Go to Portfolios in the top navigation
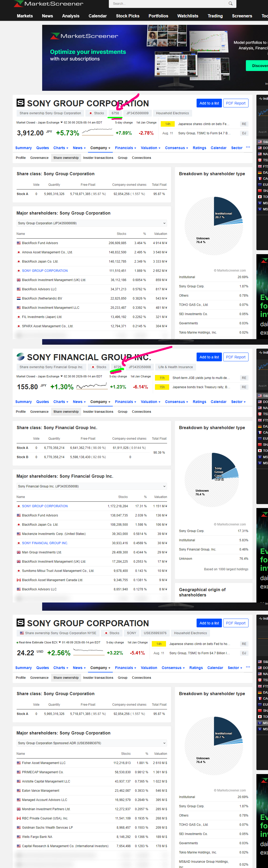 pyautogui.click(x=158, y=16)
